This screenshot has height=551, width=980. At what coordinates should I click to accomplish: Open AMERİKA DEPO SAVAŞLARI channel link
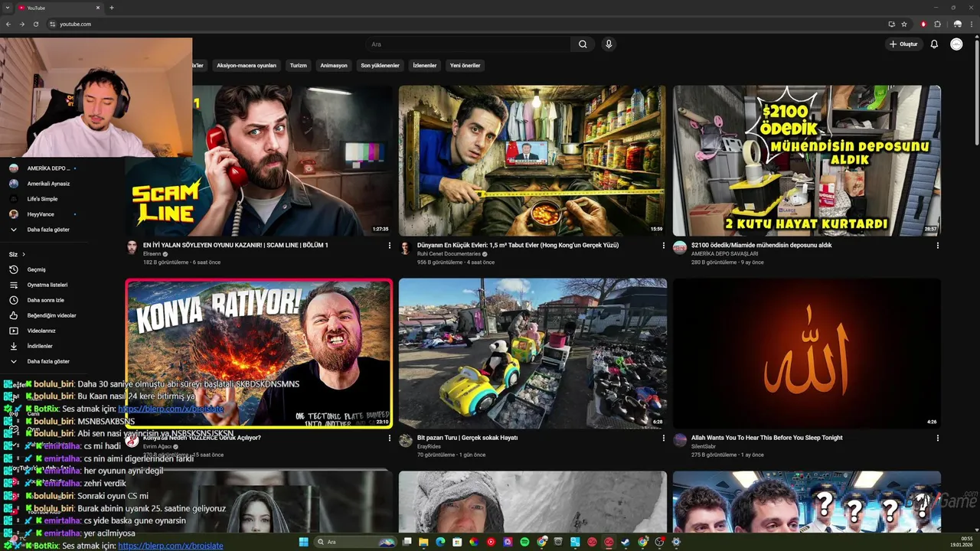click(724, 254)
